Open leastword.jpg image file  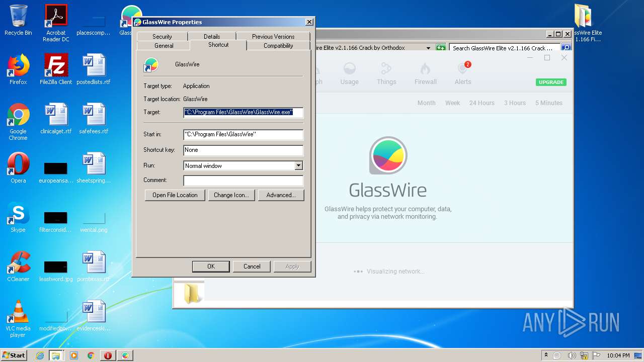tap(56, 271)
